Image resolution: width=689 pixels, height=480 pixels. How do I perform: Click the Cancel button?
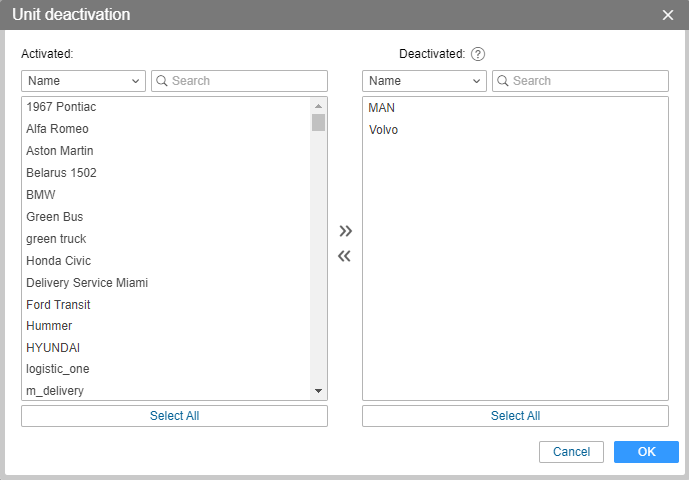pyautogui.click(x=571, y=452)
